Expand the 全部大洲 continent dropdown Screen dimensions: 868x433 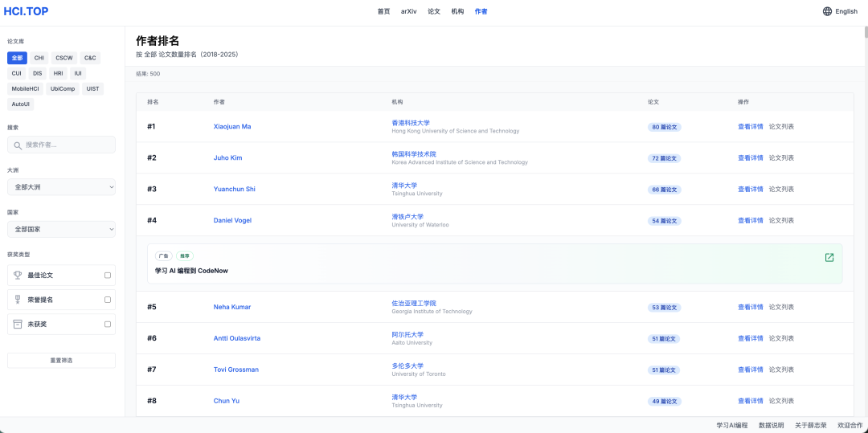tap(61, 187)
